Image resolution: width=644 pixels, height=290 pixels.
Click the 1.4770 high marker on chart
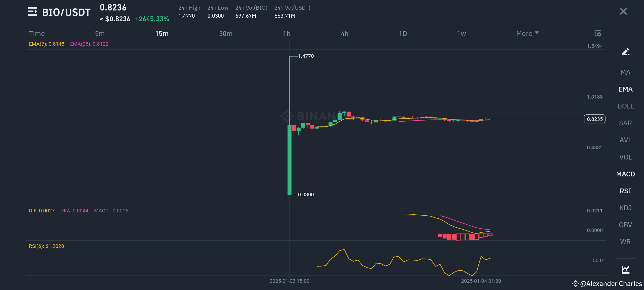[306, 56]
